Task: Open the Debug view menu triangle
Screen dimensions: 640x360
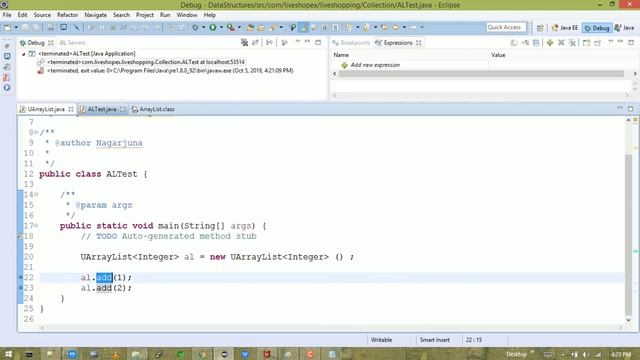Action: click(298, 42)
